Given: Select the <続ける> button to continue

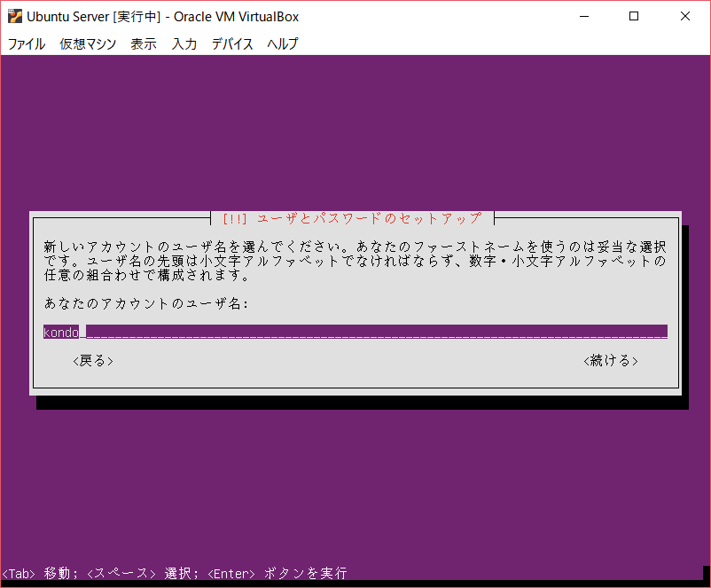Looking at the screenshot, I should tap(610, 360).
